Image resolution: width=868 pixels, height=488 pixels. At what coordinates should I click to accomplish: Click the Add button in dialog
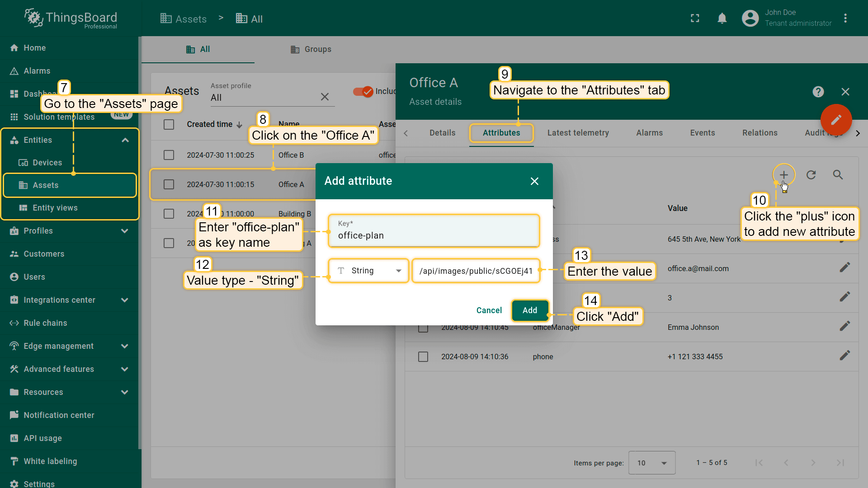529,310
